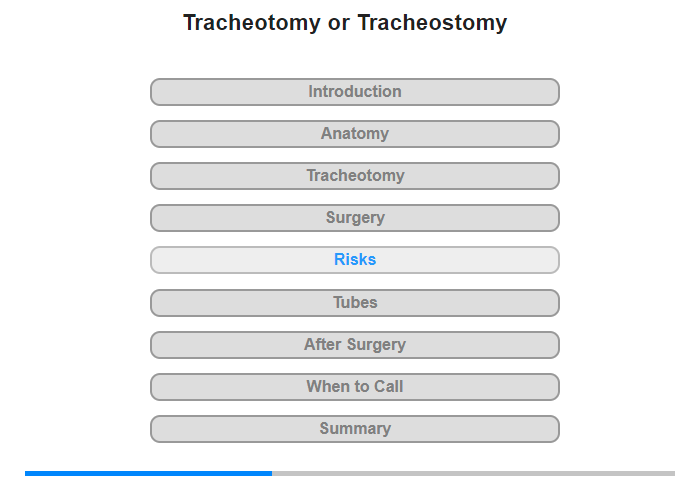Open the Introduction section
The width and height of the screenshot is (700, 480).
pyautogui.click(x=355, y=92)
